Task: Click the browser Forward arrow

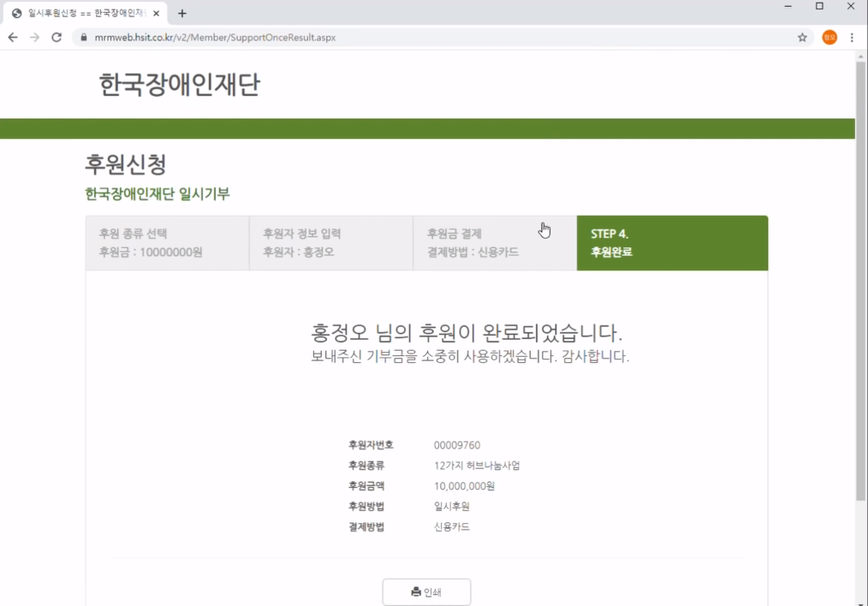Action: tap(34, 38)
